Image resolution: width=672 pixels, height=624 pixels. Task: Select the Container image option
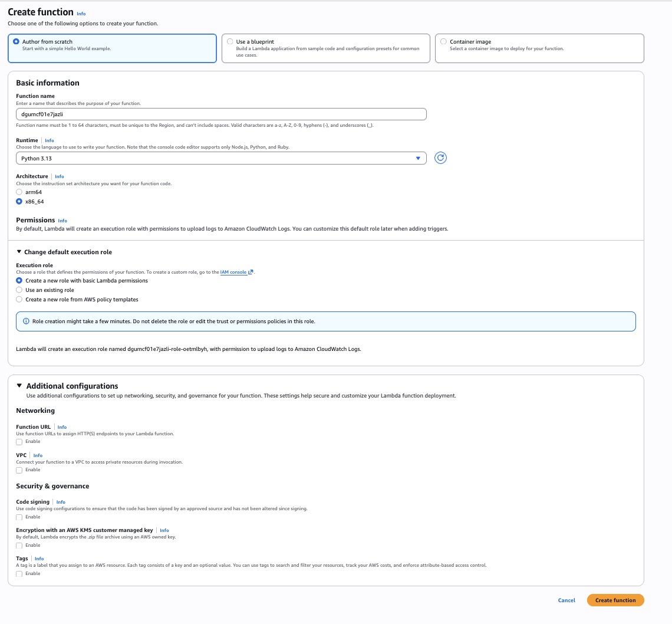[x=443, y=42]
